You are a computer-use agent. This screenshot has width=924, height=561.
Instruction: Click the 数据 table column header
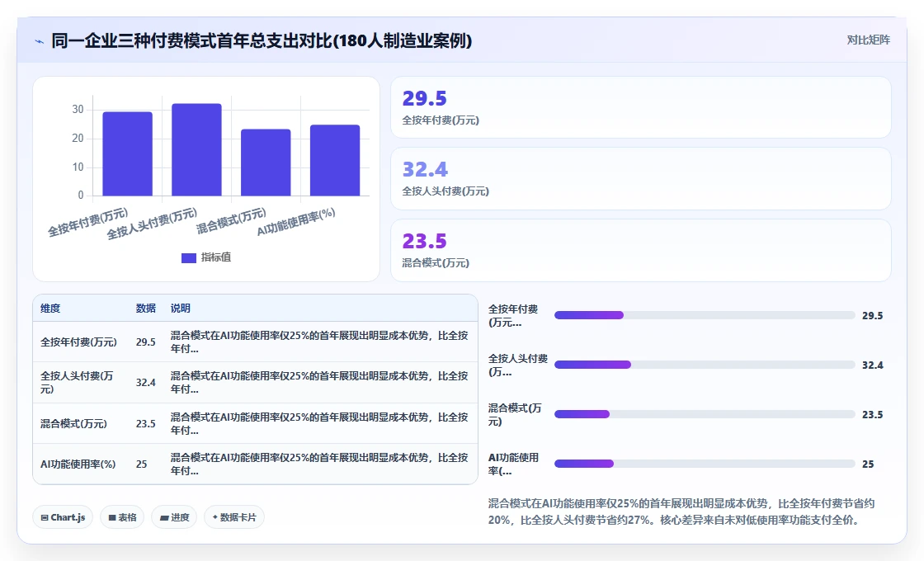point(145,309)
